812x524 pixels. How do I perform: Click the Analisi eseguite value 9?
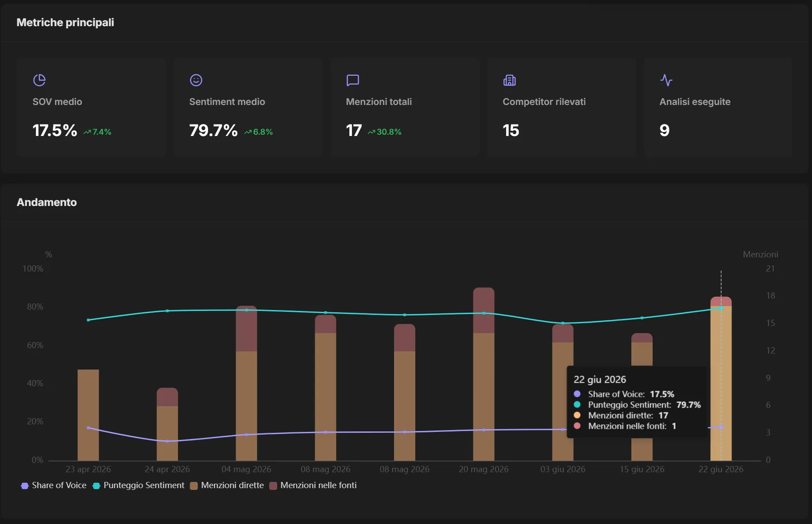[665, 131]
